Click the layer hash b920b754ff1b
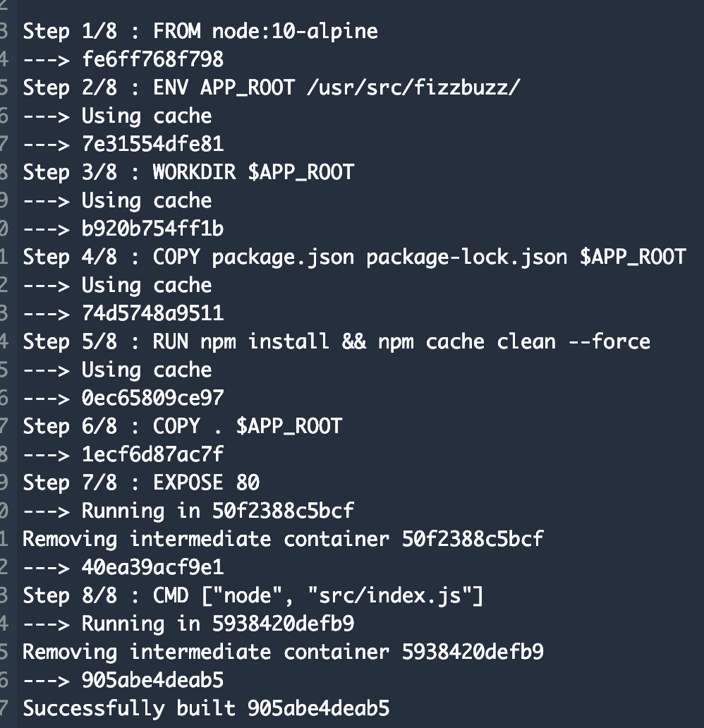704x728 pixels. [x=152, y=229]
